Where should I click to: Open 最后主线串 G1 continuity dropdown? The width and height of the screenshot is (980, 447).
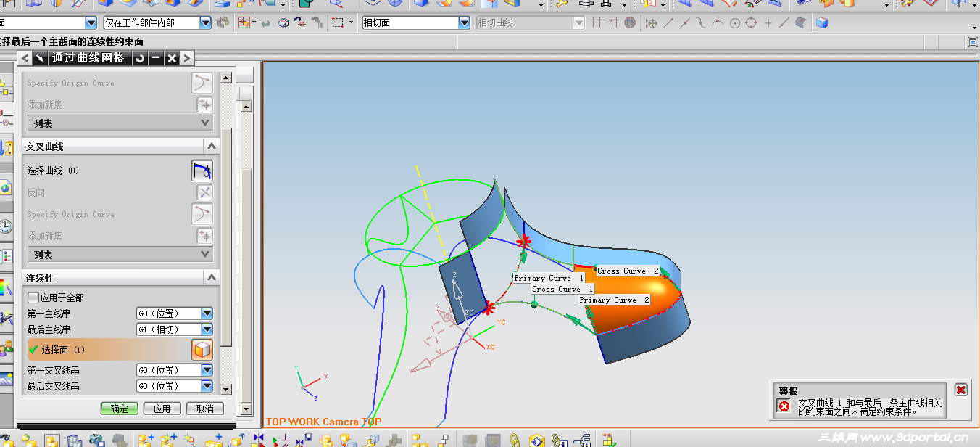(x=207, y=329)
